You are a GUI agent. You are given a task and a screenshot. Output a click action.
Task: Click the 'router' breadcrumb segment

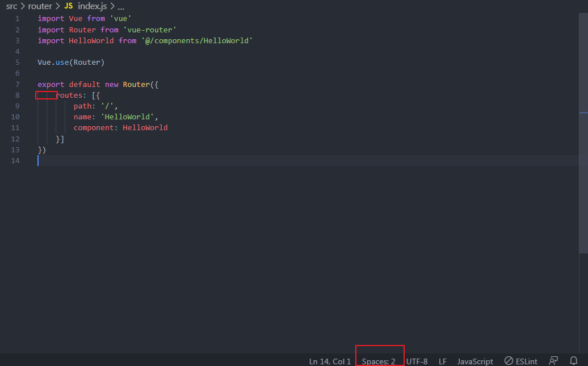tap(40, 6)
